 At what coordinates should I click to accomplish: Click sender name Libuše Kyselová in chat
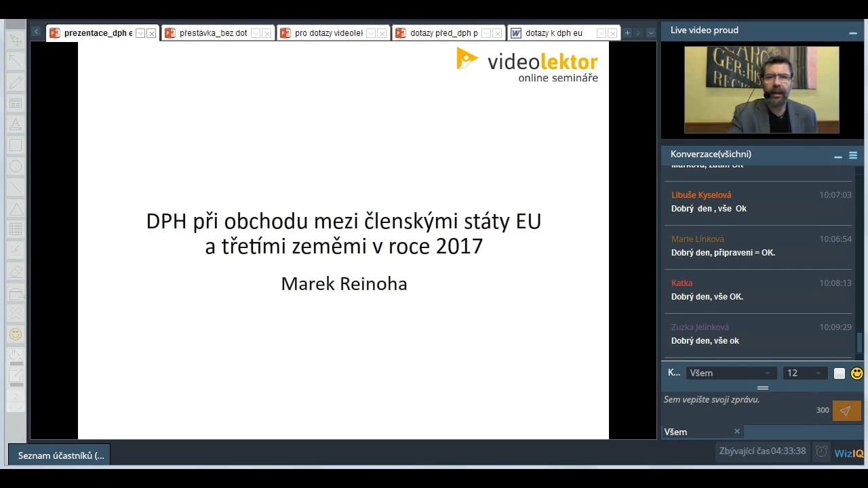click(x=701, y=195)
